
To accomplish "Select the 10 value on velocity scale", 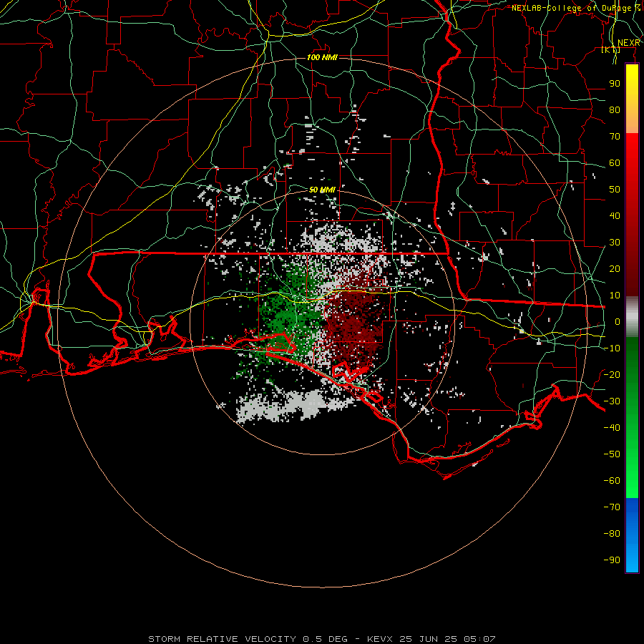I will pos(615,296).
